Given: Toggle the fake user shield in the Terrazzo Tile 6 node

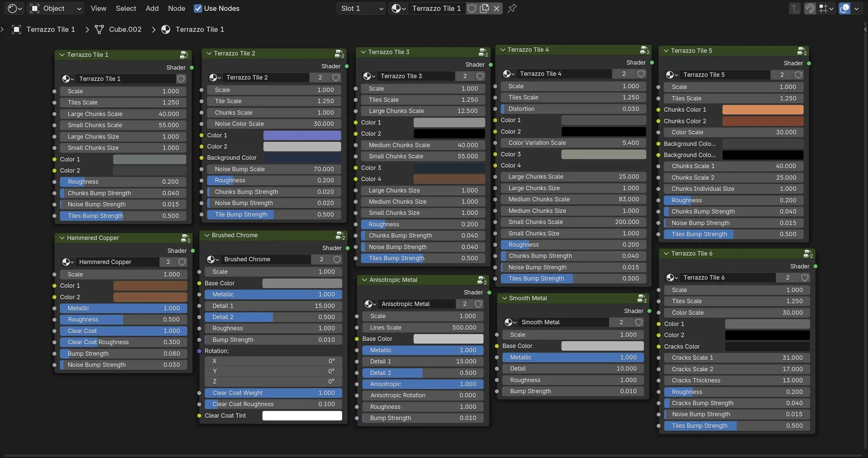Looking at the screenshot, I should pos(805,278).
